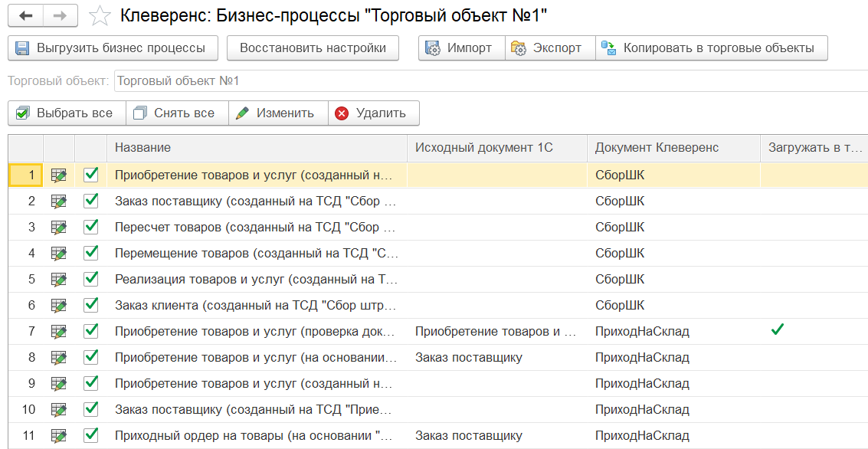
Task: Add this page to favorites with the star
Action: [x=100, y=16]
